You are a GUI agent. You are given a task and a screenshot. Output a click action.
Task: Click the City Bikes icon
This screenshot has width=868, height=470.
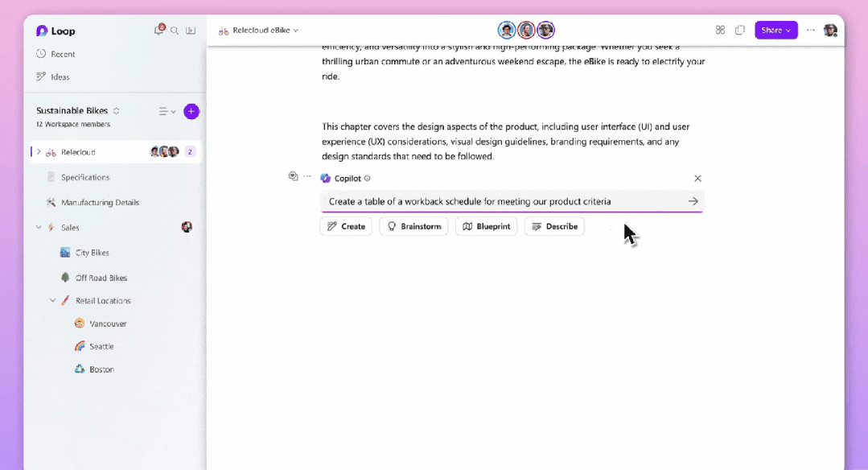[65, 253]
